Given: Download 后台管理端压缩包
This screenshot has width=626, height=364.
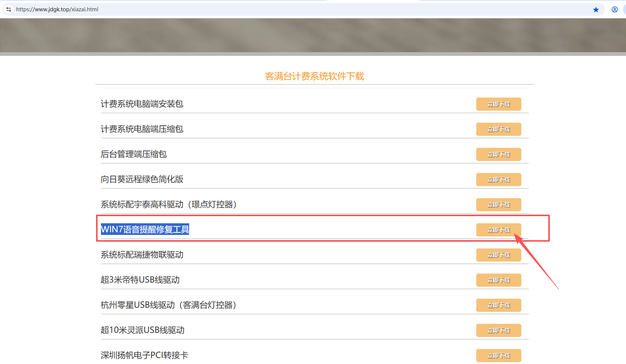Looking at the screenshot, I should tap(498, 155).
